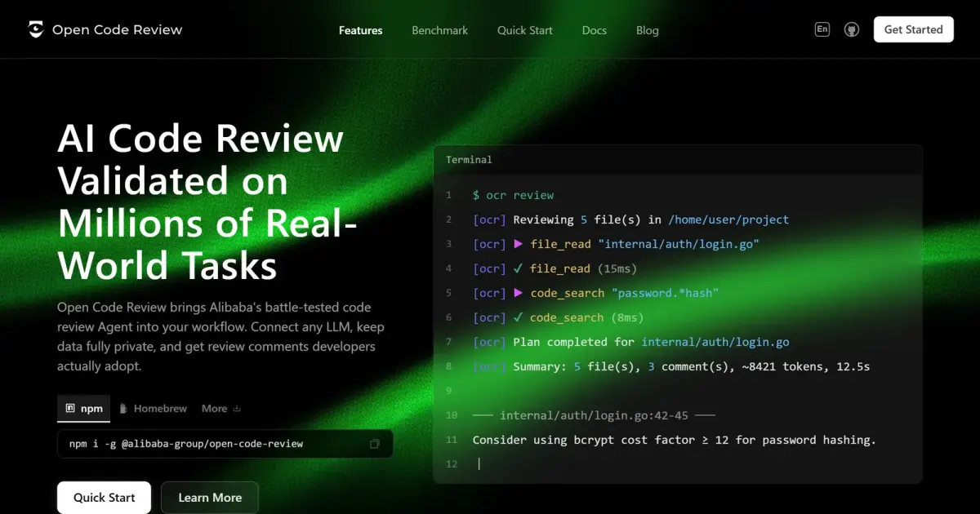Image resolution: width=980 pixels, height=514 pixels.
Task: Click the '$ ocr review' terminal line
Action: [x=513, y=195]
